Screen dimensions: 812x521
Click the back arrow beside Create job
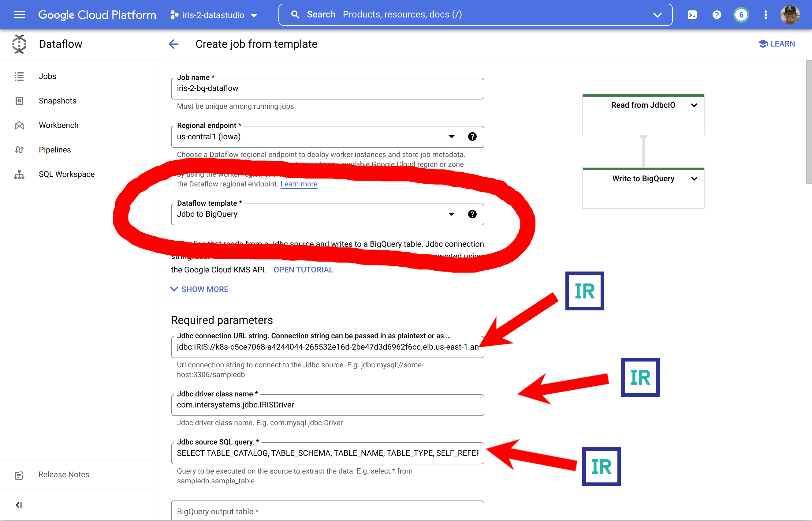(173, 44)
